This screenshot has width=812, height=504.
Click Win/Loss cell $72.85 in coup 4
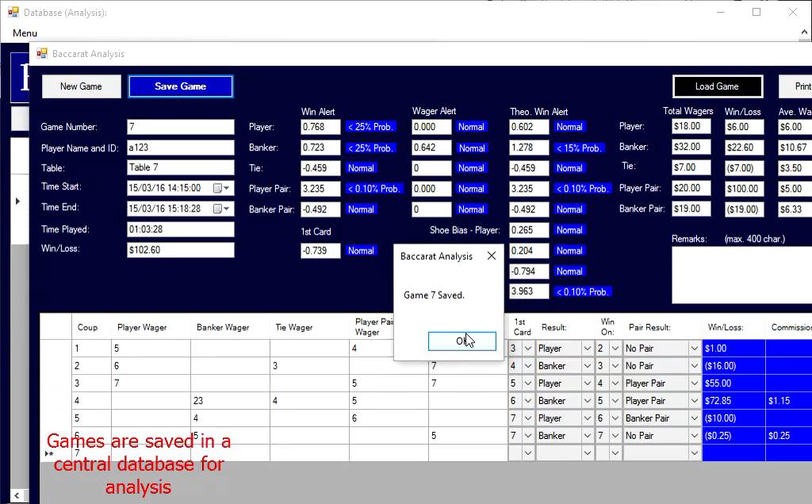[733, 401]
